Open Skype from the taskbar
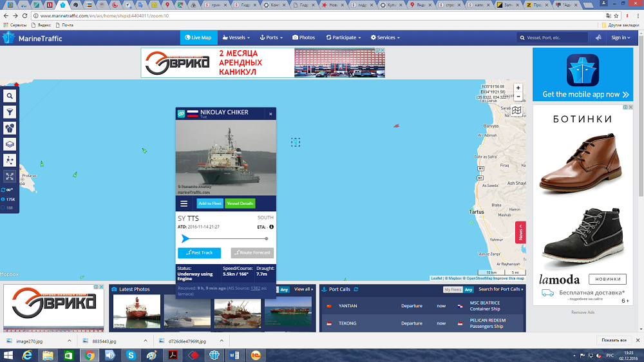This screenshot has height=362, width=644. (131, 356)
